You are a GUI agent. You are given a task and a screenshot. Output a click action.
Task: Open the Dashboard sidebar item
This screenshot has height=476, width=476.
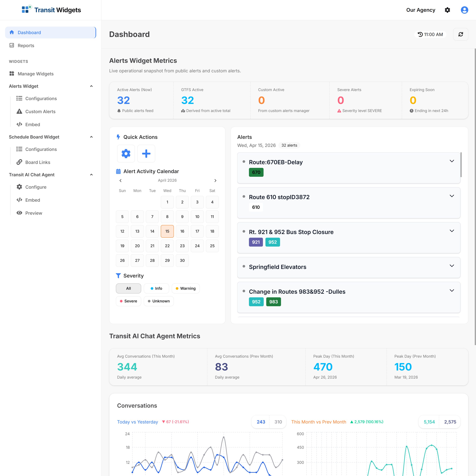[x=50, y=33]
